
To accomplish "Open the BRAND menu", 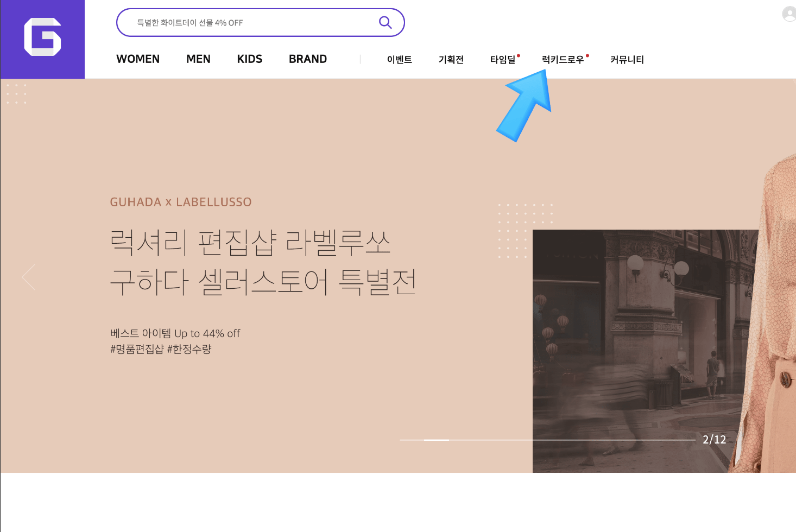I will click(308, 59).
